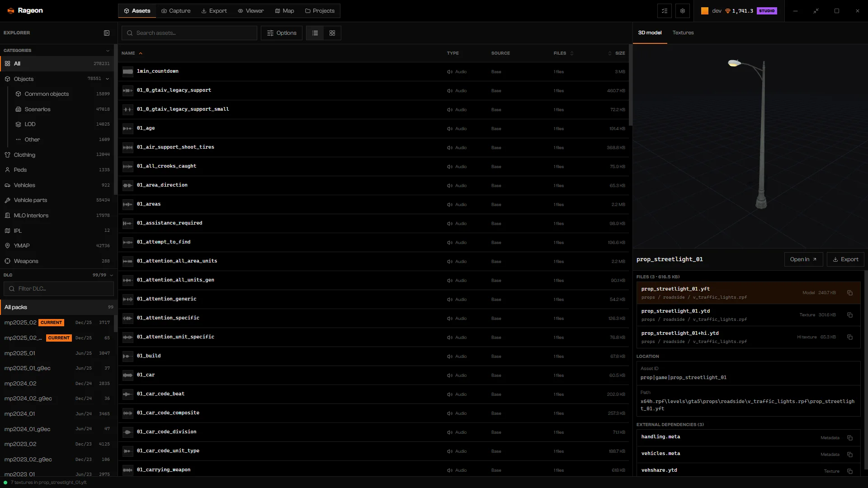Click the compact window resize icon
Viewport: 868px width, 488px height.
[816, 11]
